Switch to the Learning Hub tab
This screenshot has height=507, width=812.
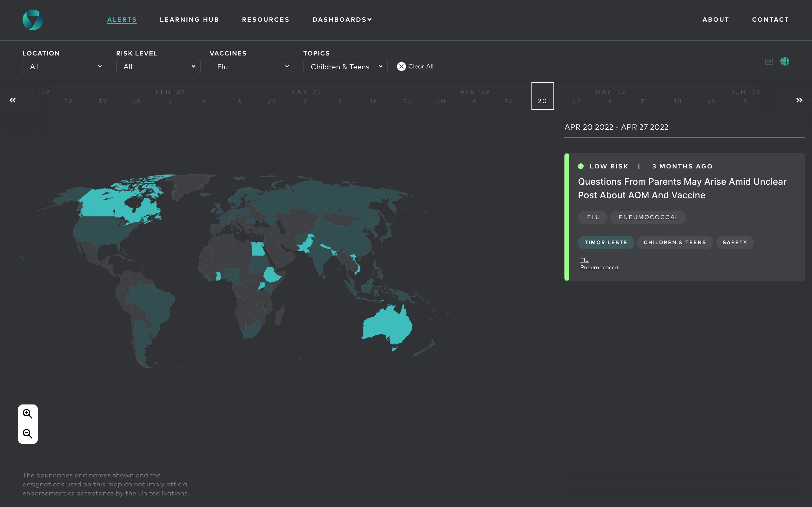(x=189, y=19)
